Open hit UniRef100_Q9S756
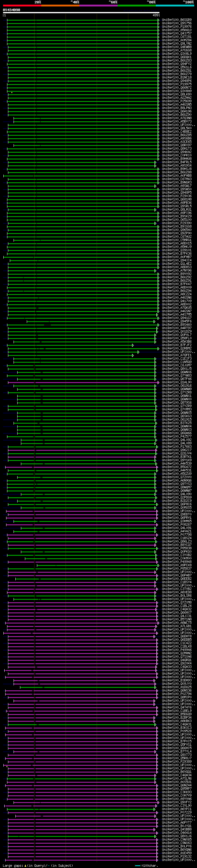197x868 pixels. click(177, 23)
